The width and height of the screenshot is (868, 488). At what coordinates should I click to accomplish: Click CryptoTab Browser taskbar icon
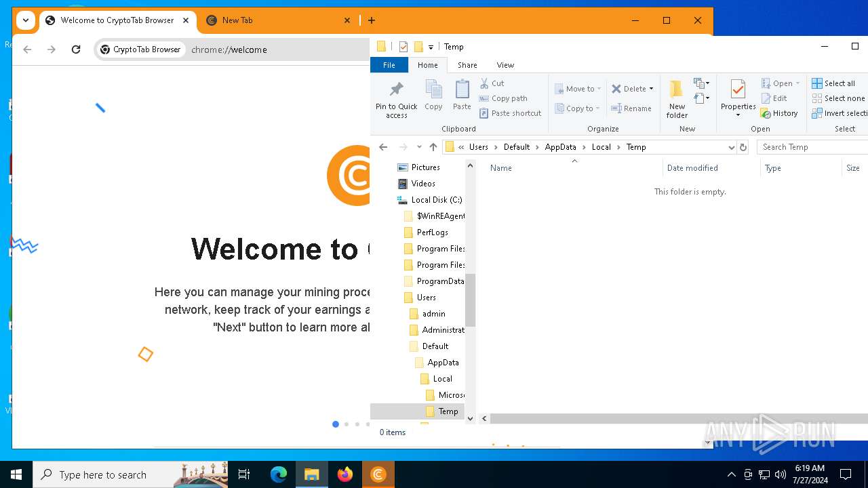point(378,474)
